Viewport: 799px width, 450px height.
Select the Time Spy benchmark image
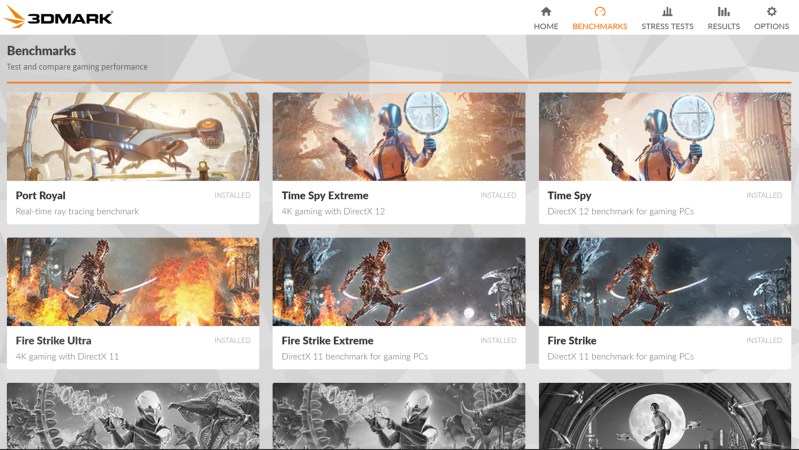pos(665,136)
